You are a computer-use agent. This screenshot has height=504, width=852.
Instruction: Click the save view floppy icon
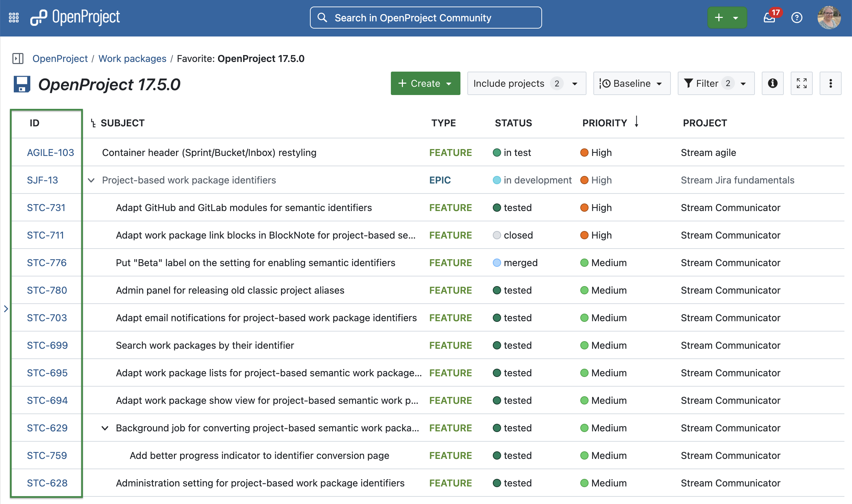[x=22, y=84]
